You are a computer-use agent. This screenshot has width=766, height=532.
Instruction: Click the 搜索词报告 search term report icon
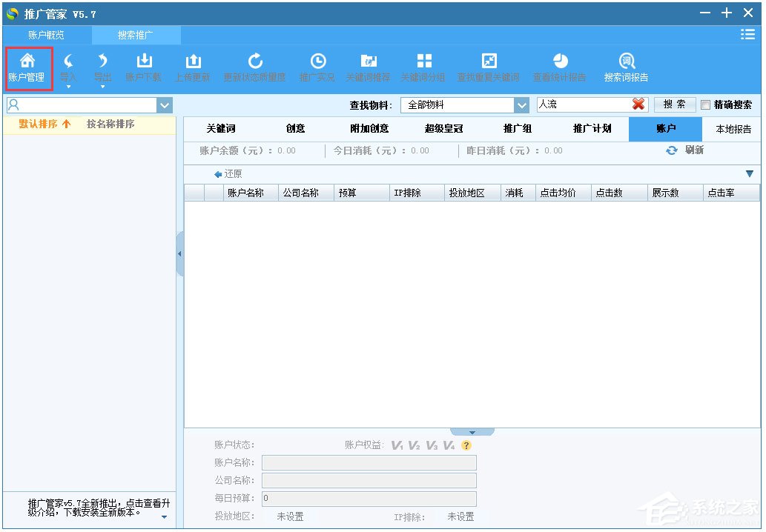tap(625, 67)
